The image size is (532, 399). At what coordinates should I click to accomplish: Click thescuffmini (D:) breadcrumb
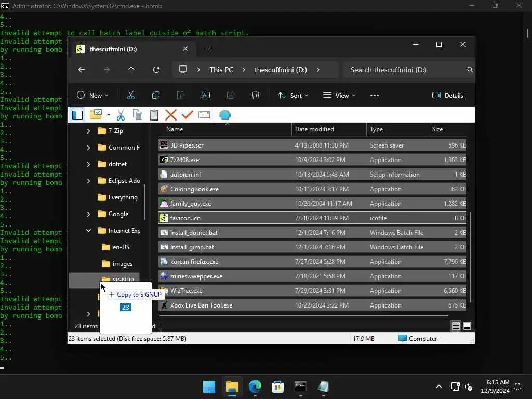(x=281, y=70)
